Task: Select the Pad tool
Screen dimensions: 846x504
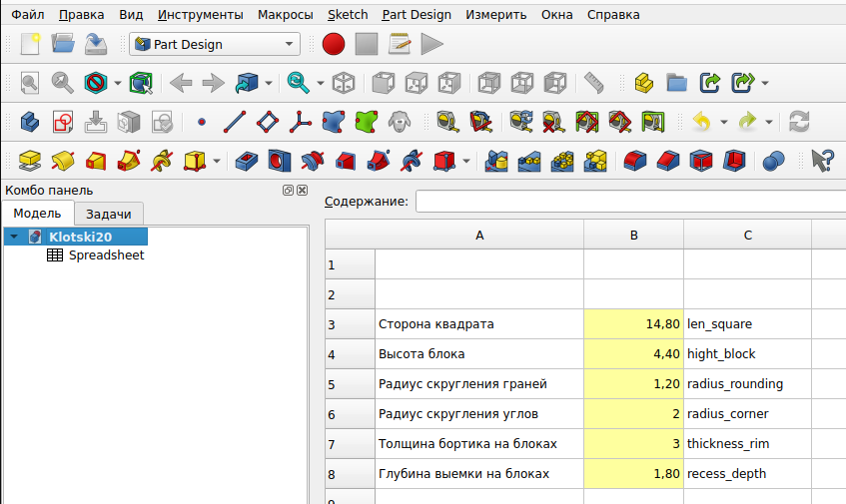Action: tap(31, 160)
